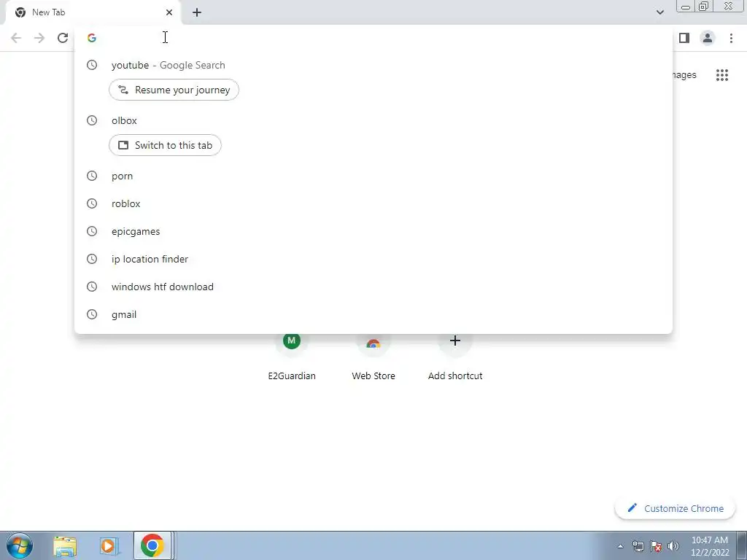Click the browser Forward arrow
The height and width of the screenshot is (560, 747).
coord(39,38)
